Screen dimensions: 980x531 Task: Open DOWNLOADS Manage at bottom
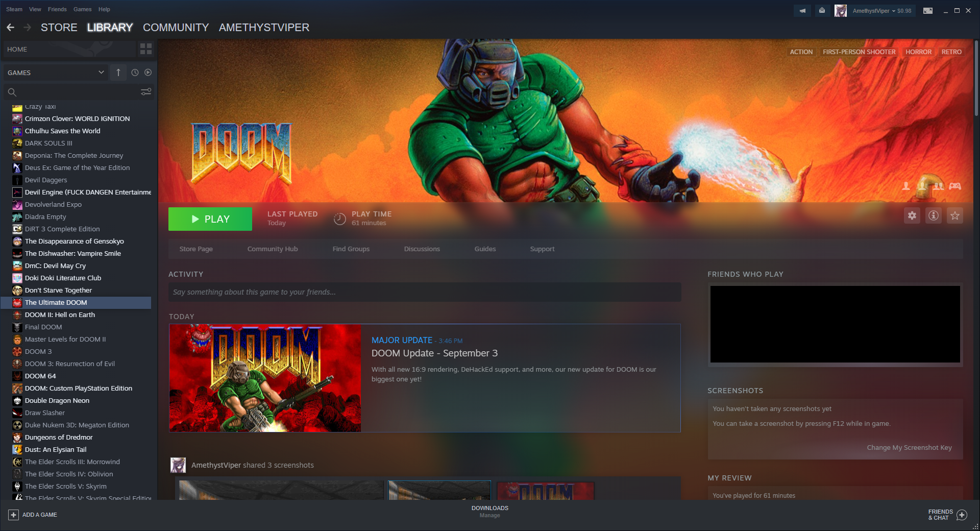490,512
